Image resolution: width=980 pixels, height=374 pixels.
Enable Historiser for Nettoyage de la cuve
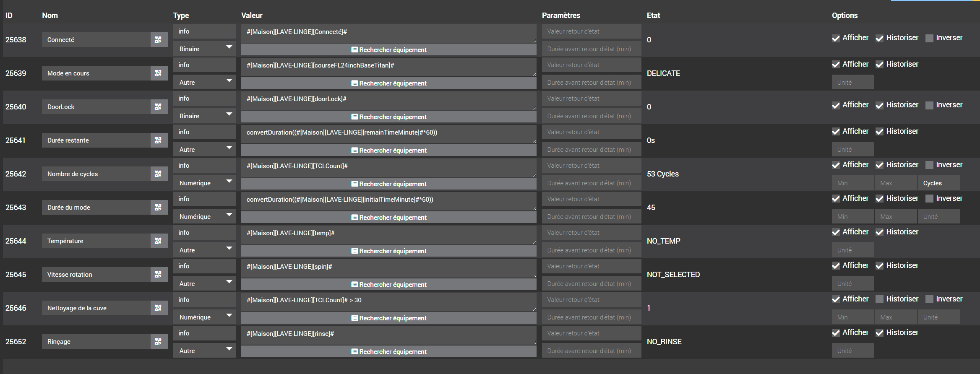[x=879, y=299]
